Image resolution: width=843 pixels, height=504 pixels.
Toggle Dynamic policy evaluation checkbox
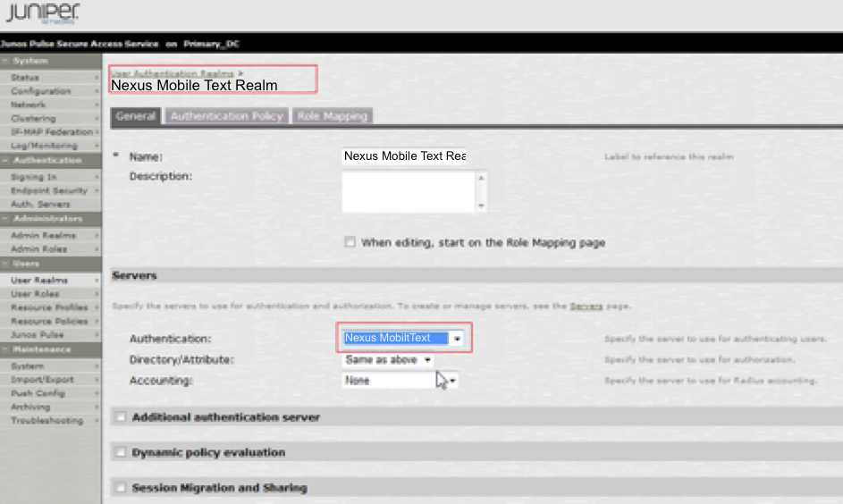[120, 452]
